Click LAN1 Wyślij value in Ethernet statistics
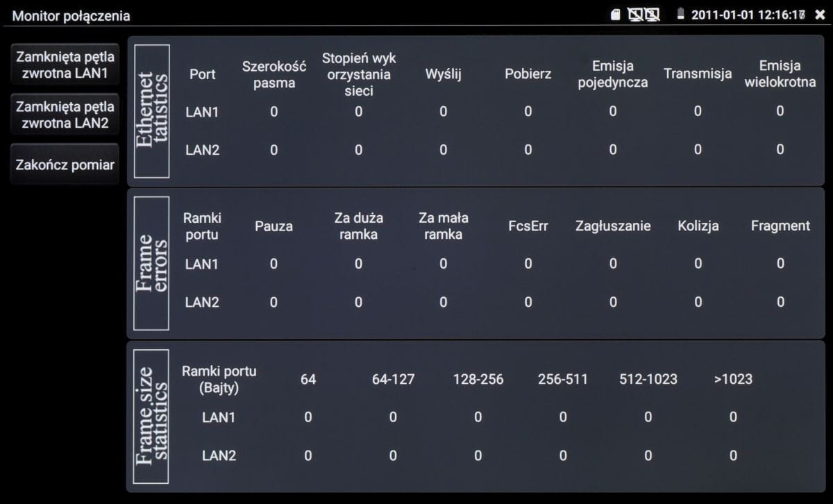This screenshot has height=504, width=833. pyautogui.click(x=443, y=111)
